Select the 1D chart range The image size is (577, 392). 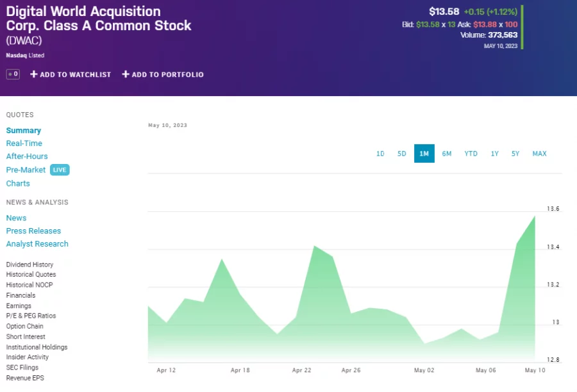click(380, 154)
